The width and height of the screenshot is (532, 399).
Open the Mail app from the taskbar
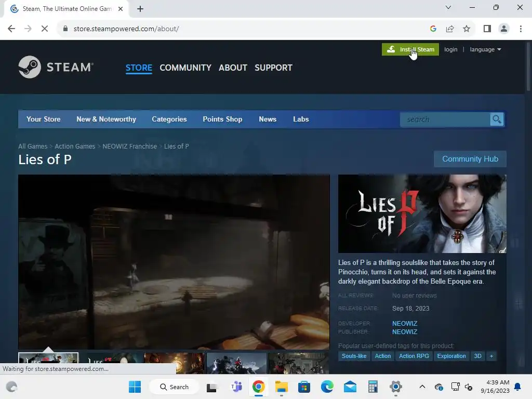[x=350, y=387]
